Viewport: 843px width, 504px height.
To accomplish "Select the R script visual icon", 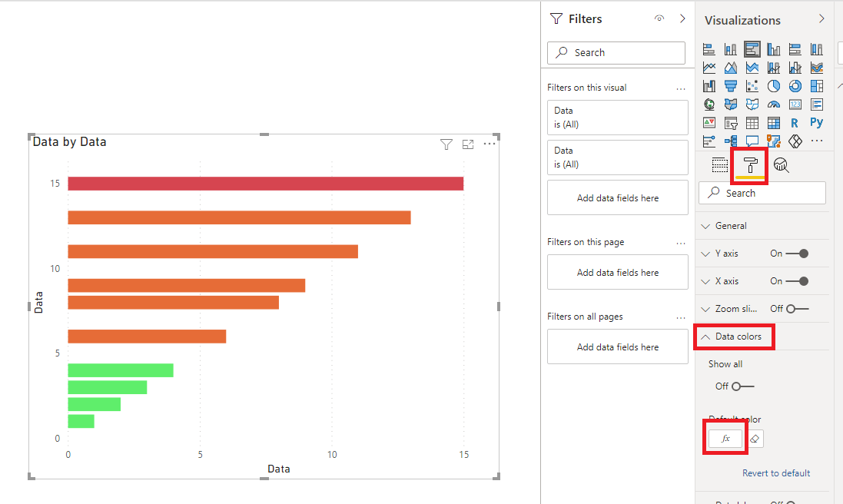I will pyautogui.click(x=795, y=123).
